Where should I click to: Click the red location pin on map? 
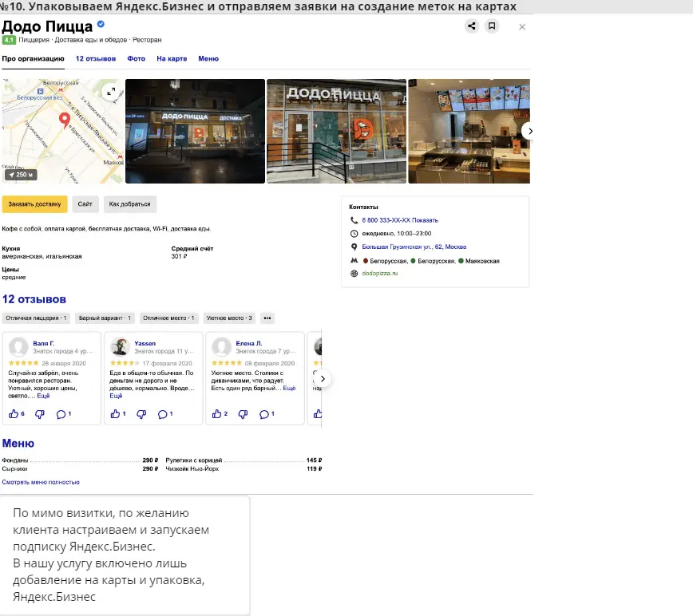pos(65,120)
